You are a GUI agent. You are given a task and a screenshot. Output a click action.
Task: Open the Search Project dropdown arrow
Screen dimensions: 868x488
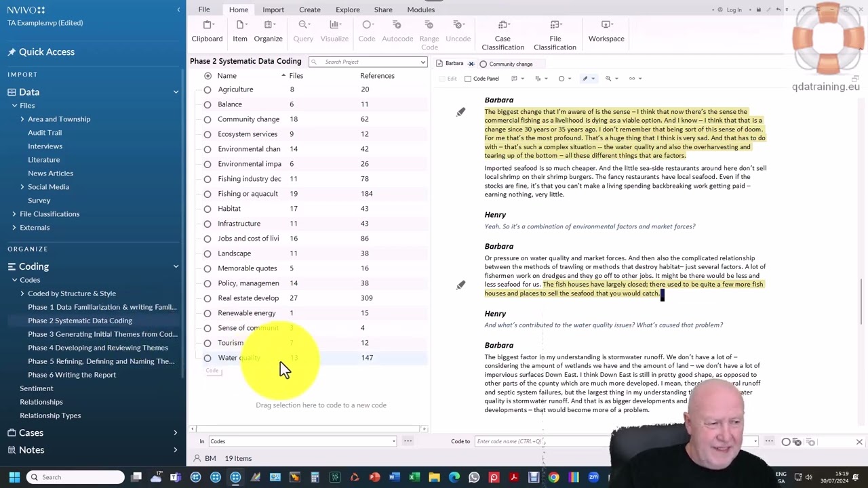tap(422, 62)
